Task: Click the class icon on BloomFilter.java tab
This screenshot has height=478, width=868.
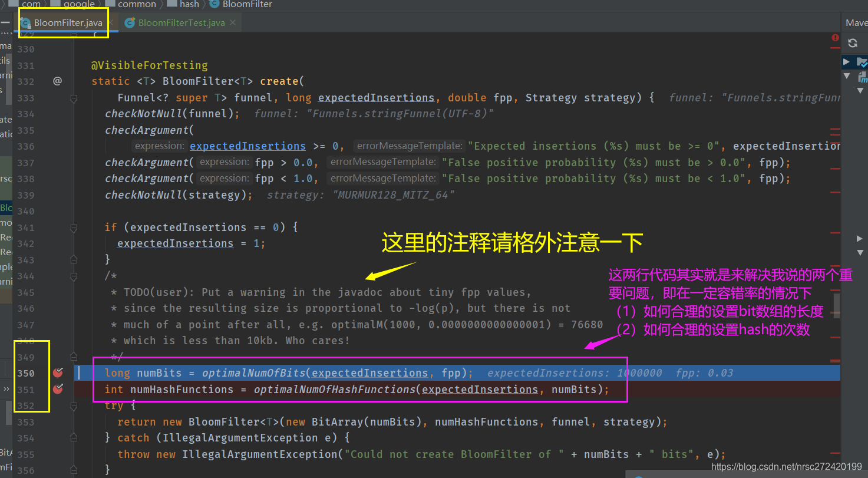Action: [26, 22]
